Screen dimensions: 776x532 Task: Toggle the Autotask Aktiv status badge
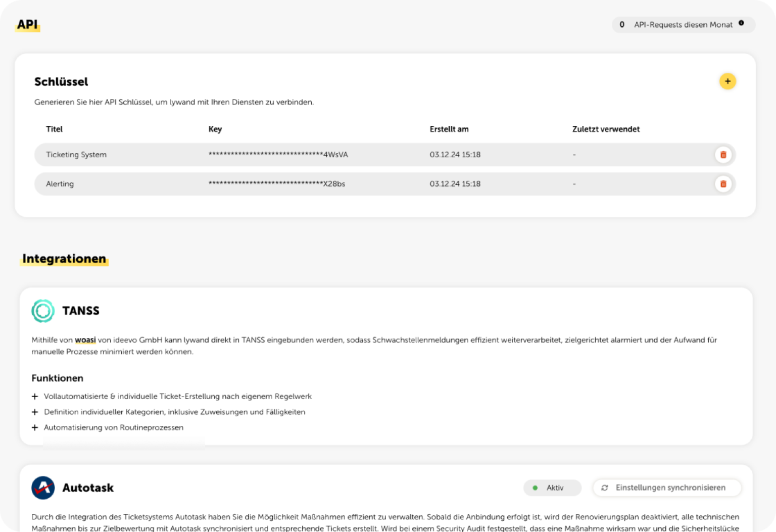point(552,488)
